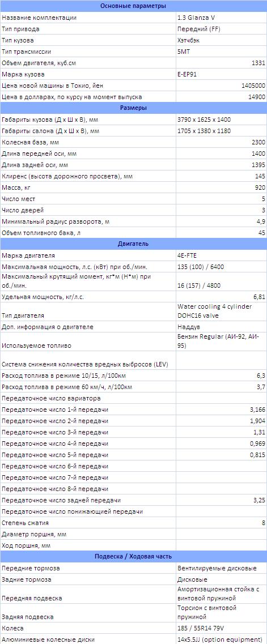Screen dimensions: 267x644
Task: Click the 'Основные параметры' section header
Action: 134,6
